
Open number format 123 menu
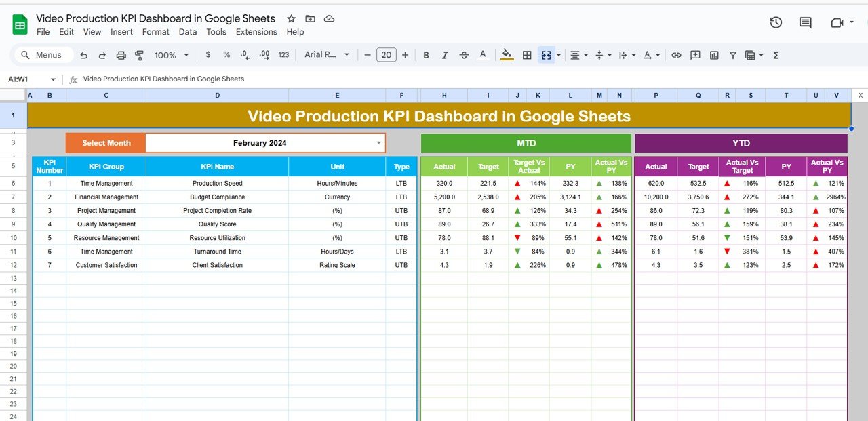click(283, 55)
